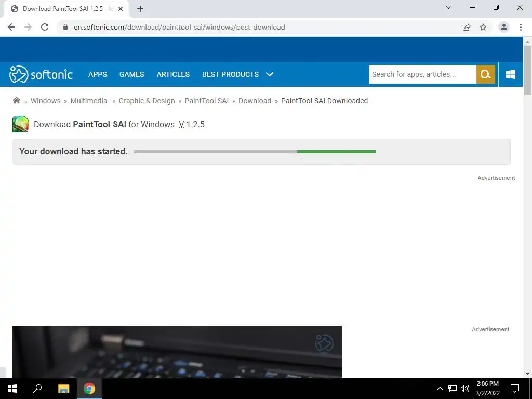
Task: Open network status tray icon
Action: tap(453, 389)
